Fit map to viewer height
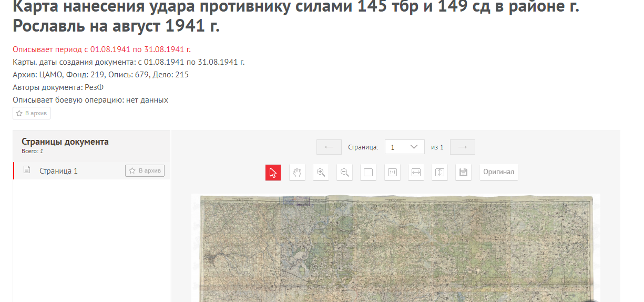The image size is (644, 302). (439, 173)
